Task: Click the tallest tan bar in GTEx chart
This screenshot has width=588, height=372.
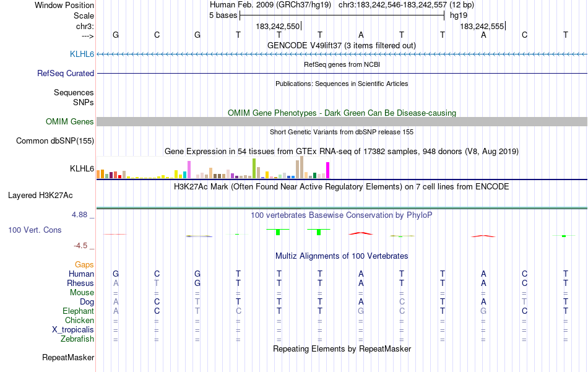Action: [301, 167]
